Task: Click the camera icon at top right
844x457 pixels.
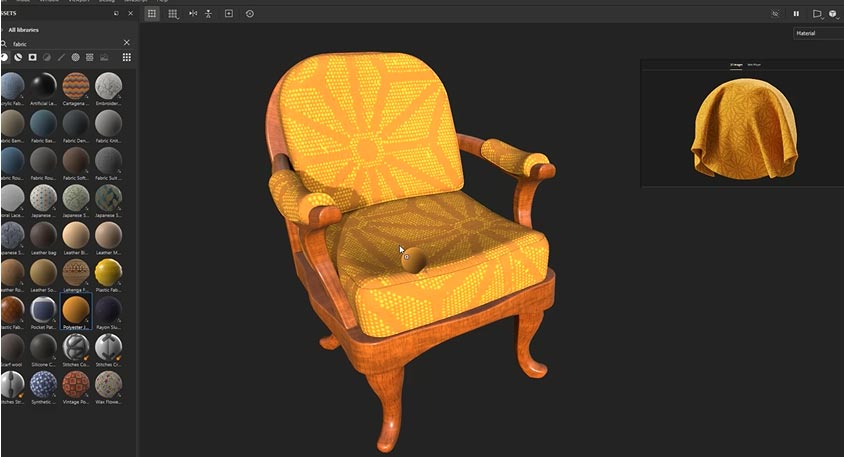Action: 817,14
